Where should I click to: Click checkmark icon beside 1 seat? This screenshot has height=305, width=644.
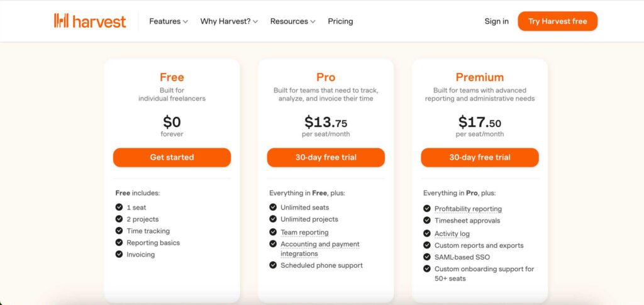119,207
